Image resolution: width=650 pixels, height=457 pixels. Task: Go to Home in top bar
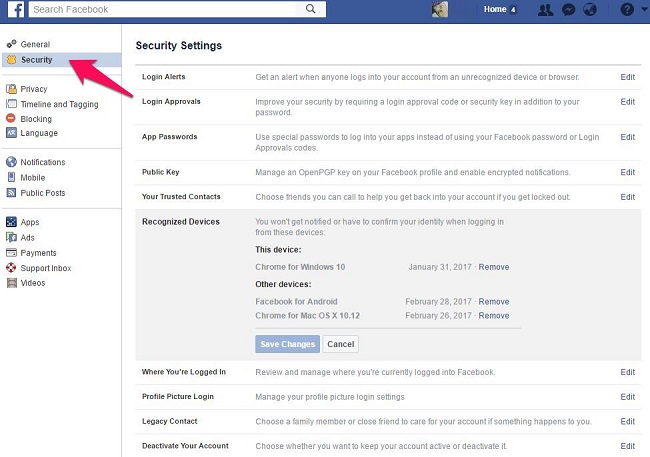pyautogui.click(x=495, y=9)
